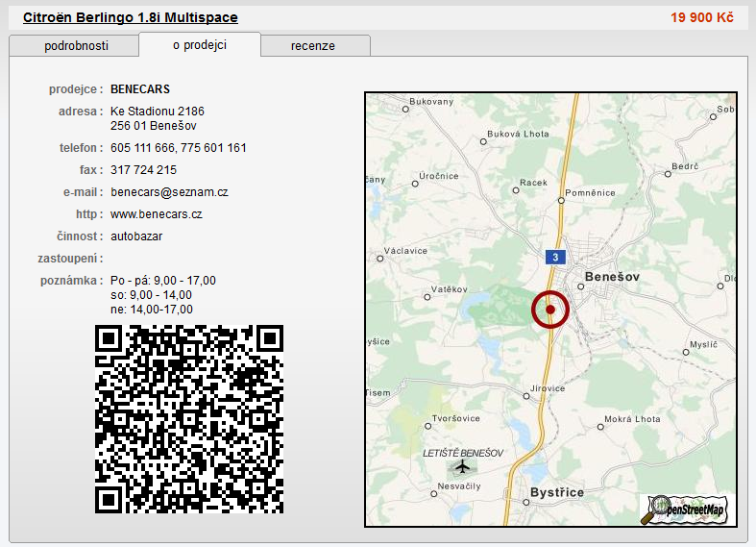
Task: Click the Myslíč village label
Action: 703,344
